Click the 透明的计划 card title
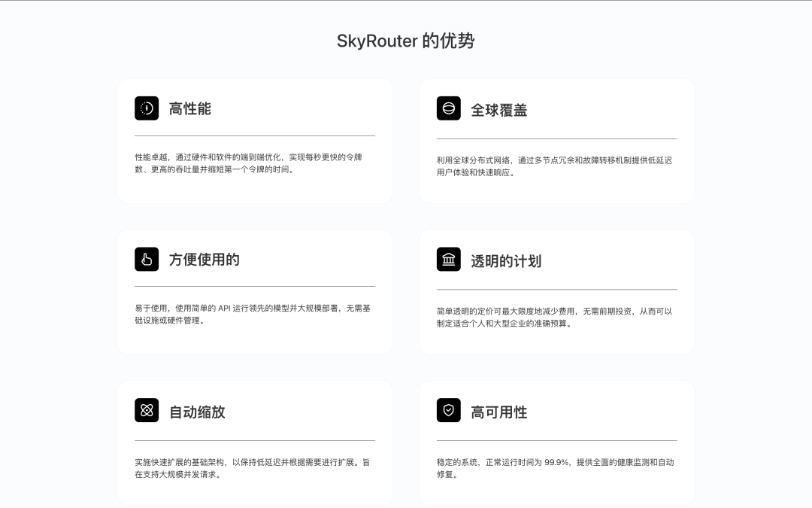The width and height of the screenshot is (812, 508). 506,261
